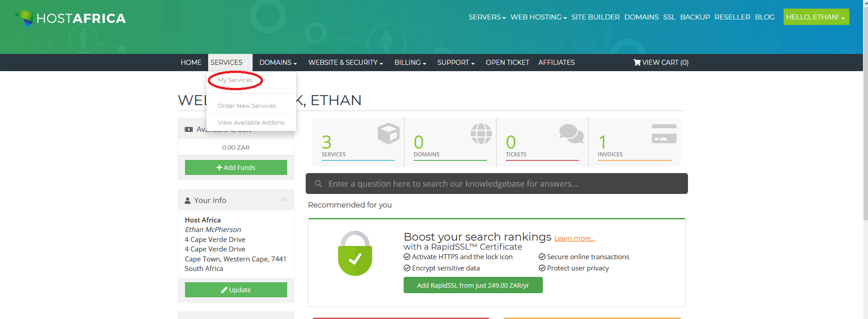
Task: Open the top DOMAINS link
Action: (641, 17)
